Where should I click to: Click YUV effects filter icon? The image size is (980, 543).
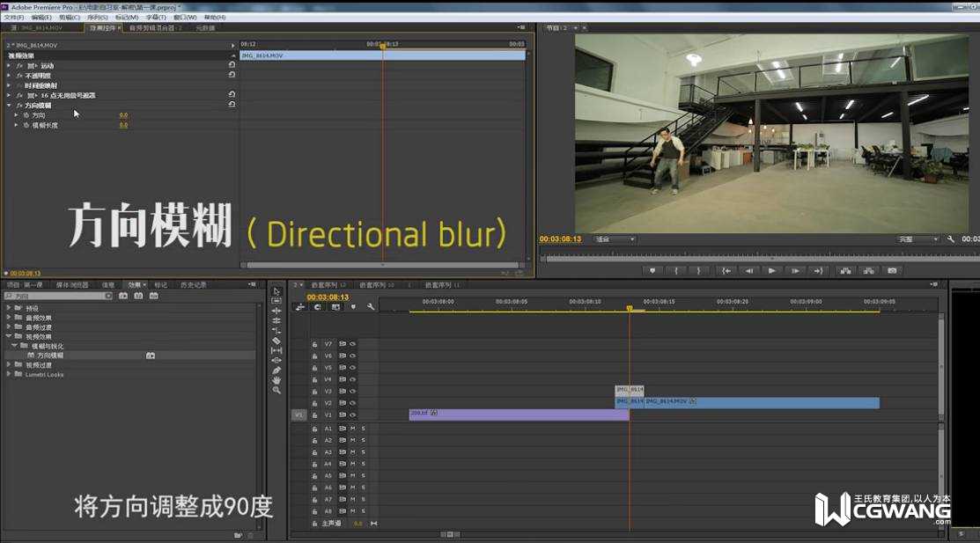(154, 296)
